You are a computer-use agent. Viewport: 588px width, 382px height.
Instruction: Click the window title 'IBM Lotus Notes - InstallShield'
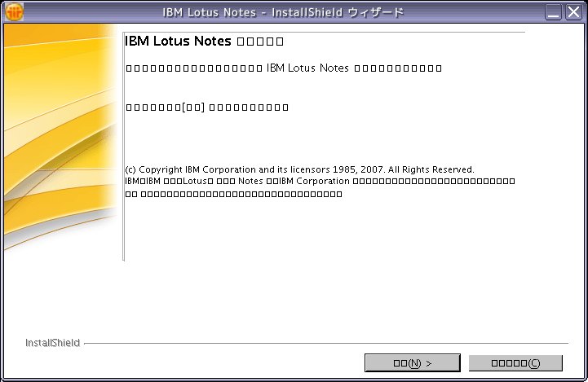click(283, 12)
